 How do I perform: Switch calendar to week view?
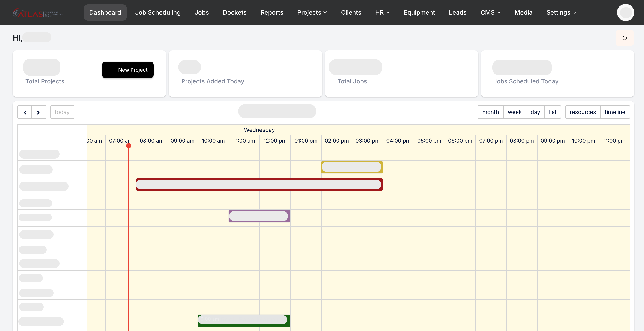(515, 112)
